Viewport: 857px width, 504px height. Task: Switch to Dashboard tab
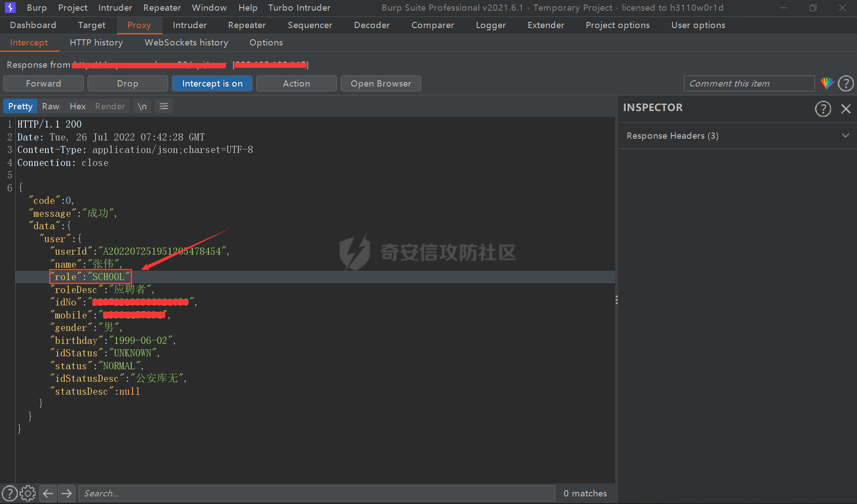[33, 25]
